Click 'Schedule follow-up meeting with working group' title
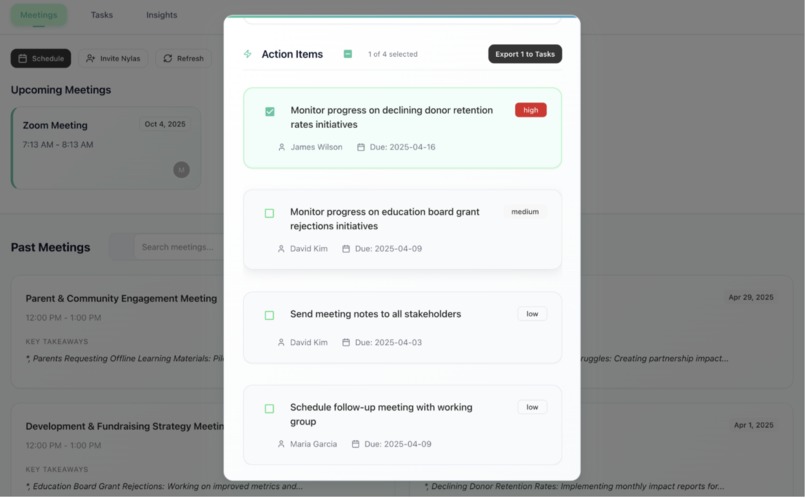 coord(381,415)
